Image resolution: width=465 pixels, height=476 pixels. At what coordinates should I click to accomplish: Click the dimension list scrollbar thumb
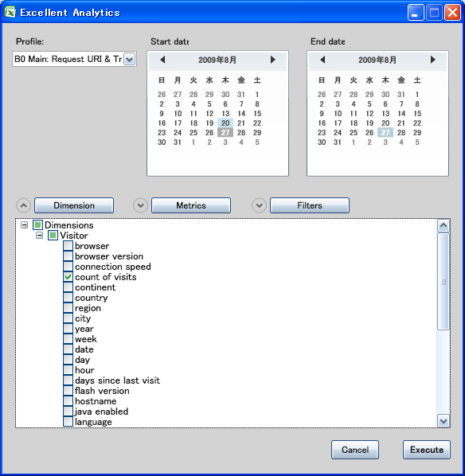click(x=444, y=282)
